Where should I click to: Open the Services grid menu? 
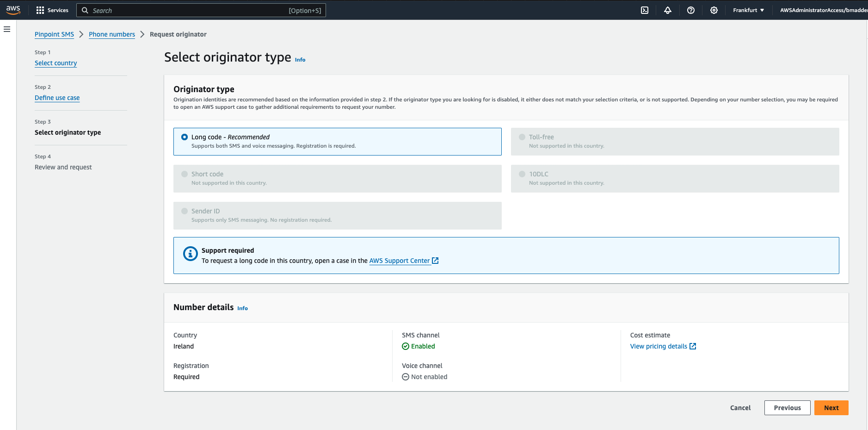[x=40, y=10]
